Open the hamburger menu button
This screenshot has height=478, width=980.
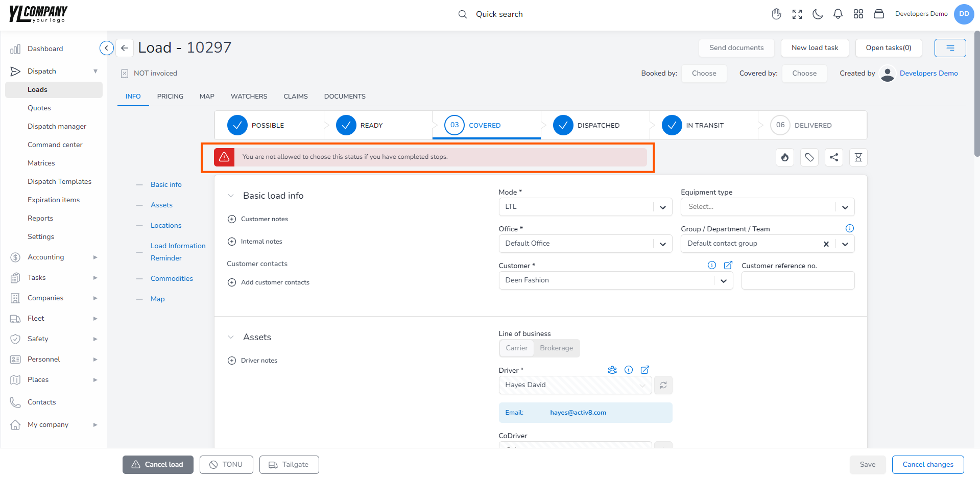pos(950,48)
